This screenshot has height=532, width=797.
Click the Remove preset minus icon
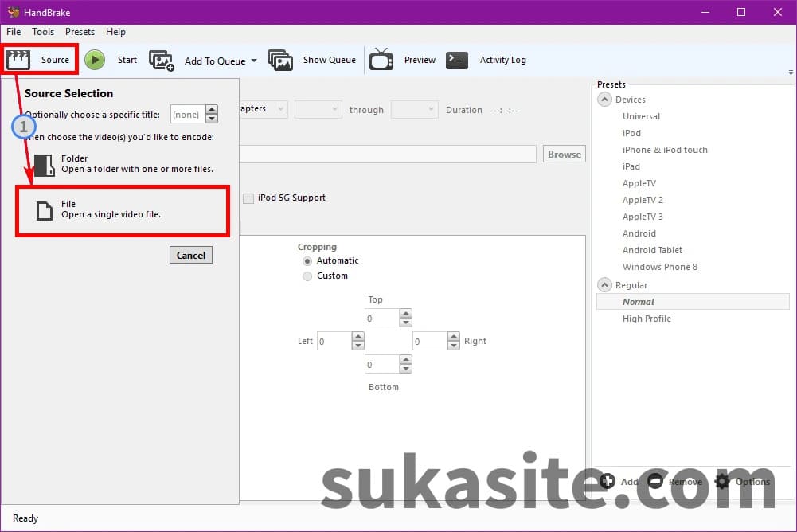click(x=656, y=481)
